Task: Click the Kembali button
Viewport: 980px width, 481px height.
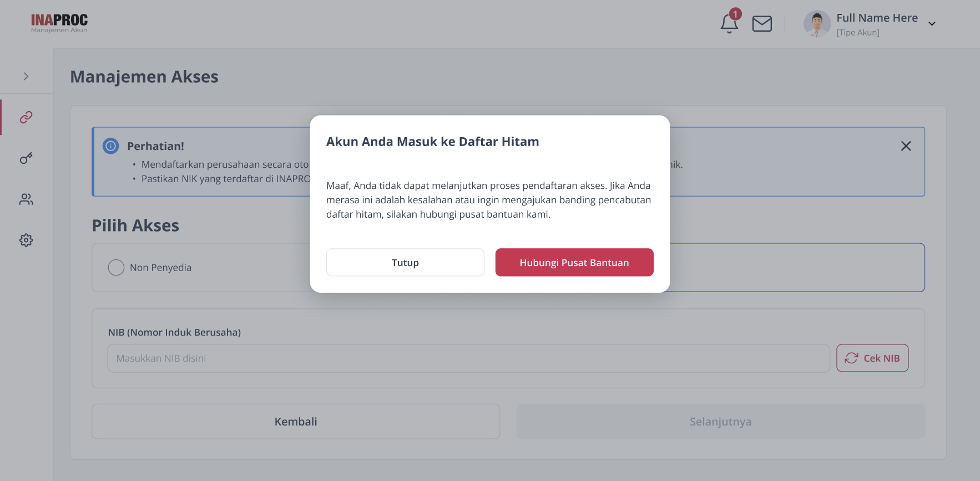Action: [296, 422]
